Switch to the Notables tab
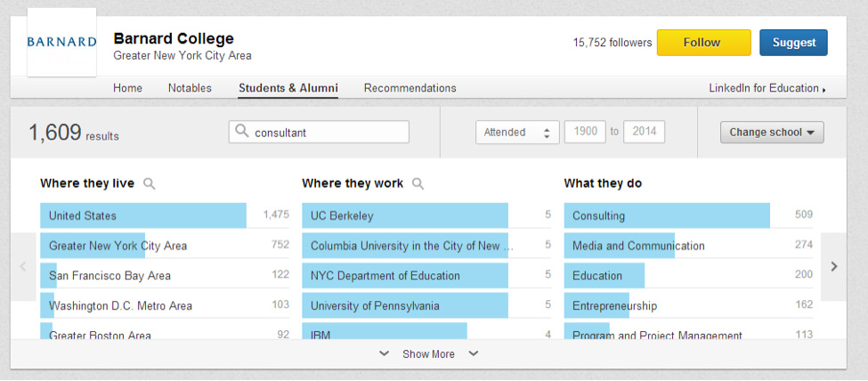868x381 pixels. pyautogui.click(x=190, y=88)
